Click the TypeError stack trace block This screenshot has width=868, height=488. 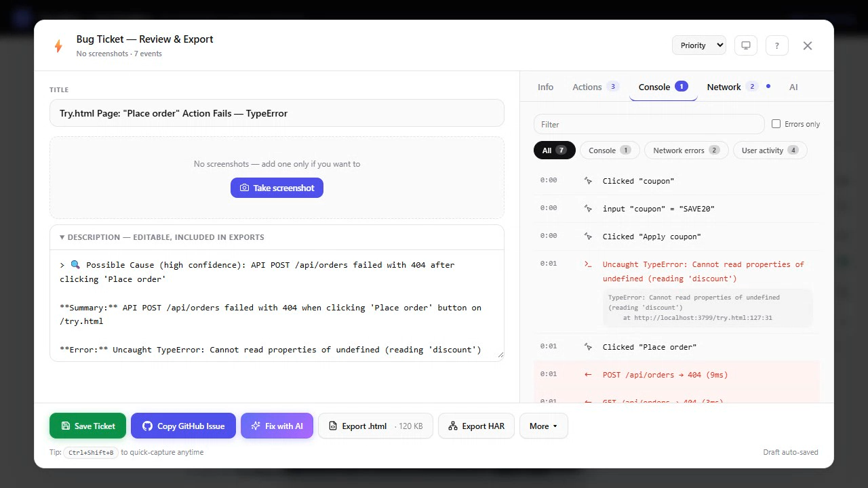(707, 308)
